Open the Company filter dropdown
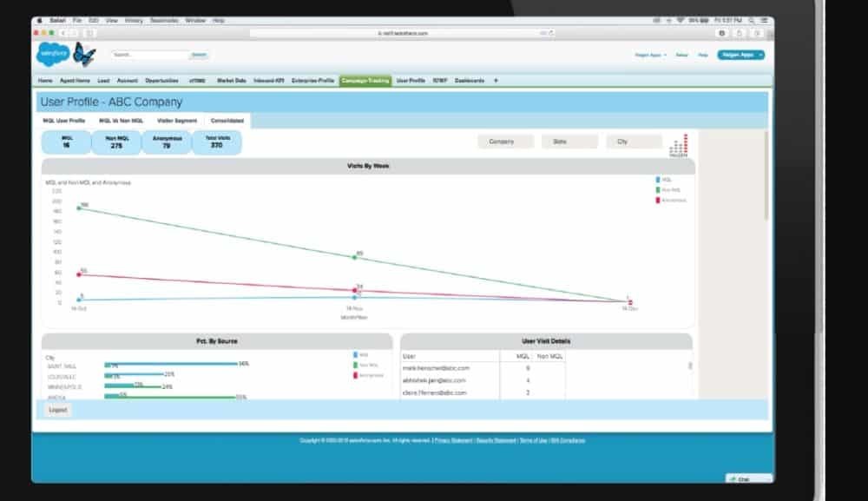The height and width of the screenshot is (501, 868). pos(505,142)
